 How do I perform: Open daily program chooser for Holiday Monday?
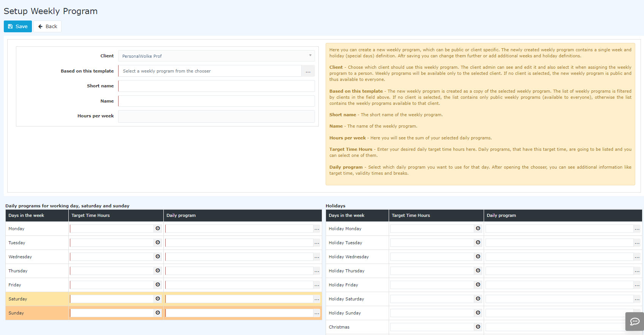(637, 229)
